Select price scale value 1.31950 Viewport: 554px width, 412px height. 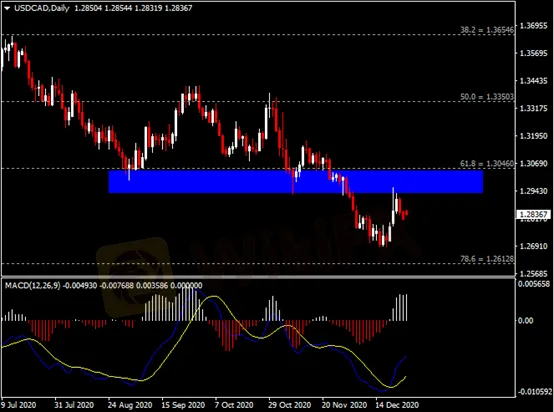[534, 136]
